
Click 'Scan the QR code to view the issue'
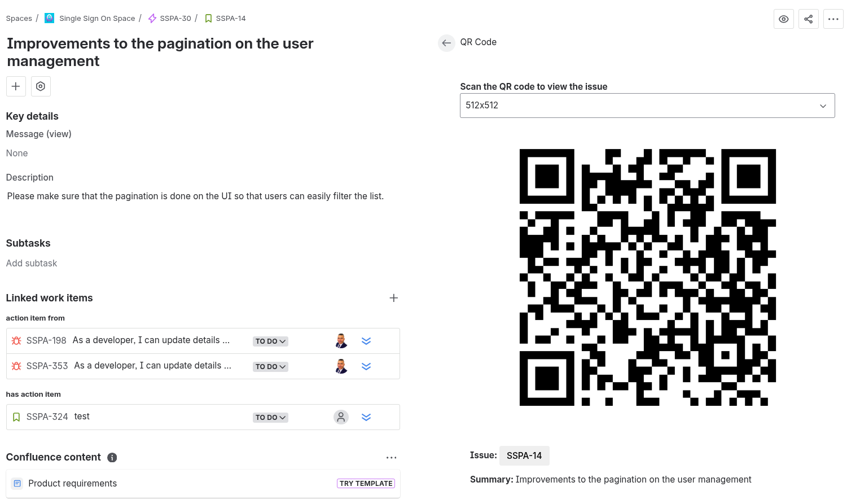tap(534, 87)
